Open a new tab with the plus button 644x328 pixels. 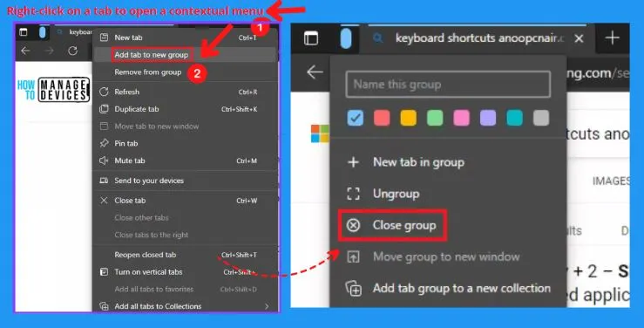tap(612, 38)
